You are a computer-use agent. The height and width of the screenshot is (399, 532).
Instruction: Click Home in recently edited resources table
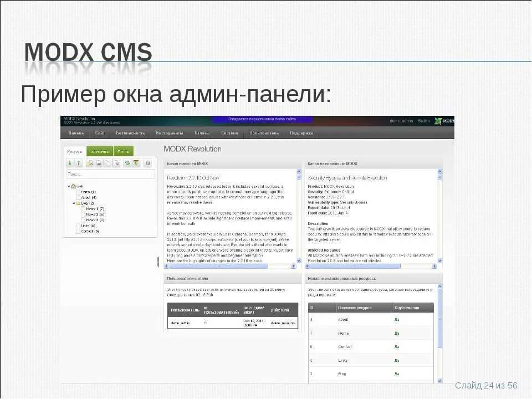344,333
